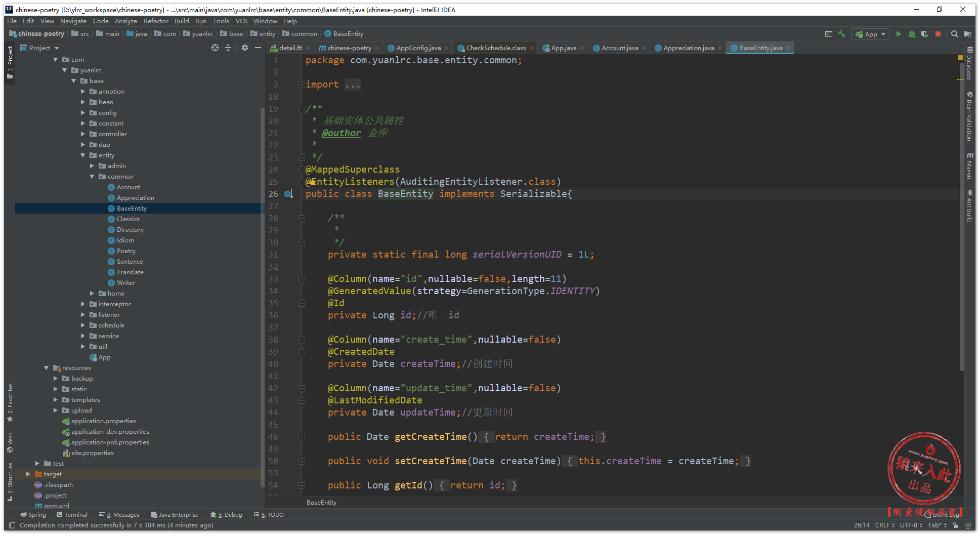The image size is (980, 535).
Task: Open Bean Validation side panel
Action: point(969,116)
